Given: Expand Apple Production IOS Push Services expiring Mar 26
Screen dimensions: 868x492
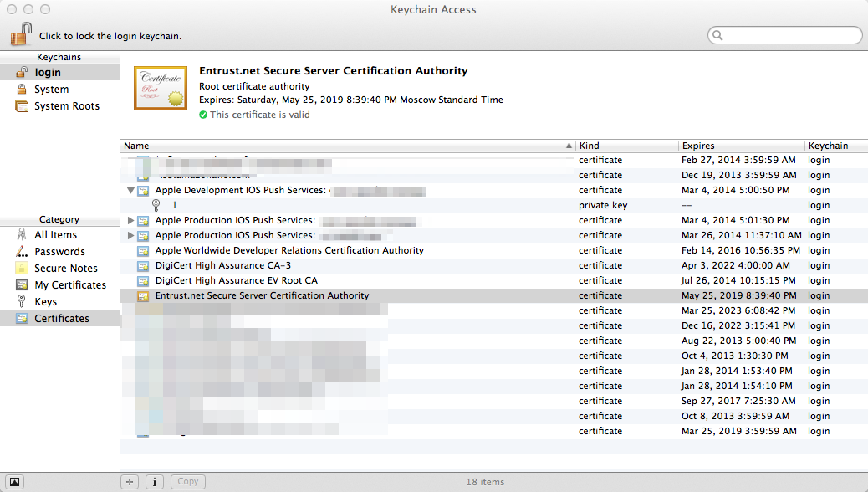Looking at the screenshot, I should point(130,235).
